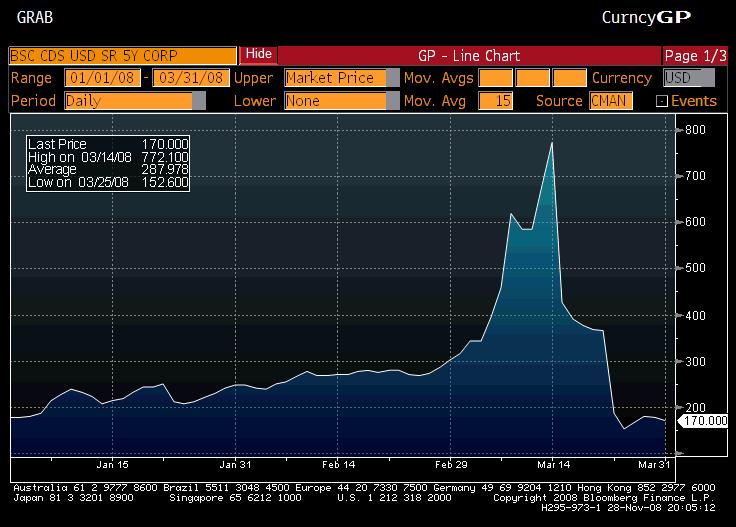Toggle the Events checkbox
Image resolution: width=736 pixels, height=527 pixels.
(x=661, y=101)
